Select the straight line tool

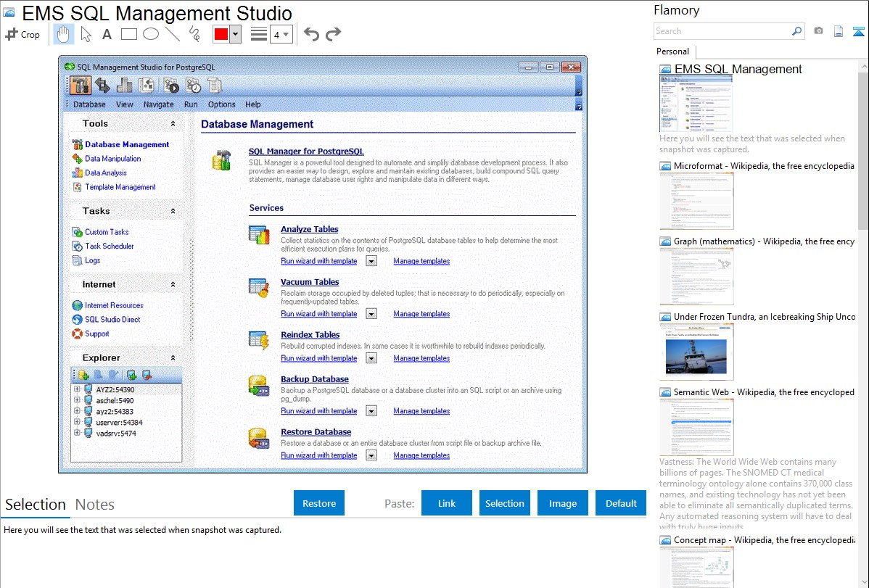(x=173, y=34)
